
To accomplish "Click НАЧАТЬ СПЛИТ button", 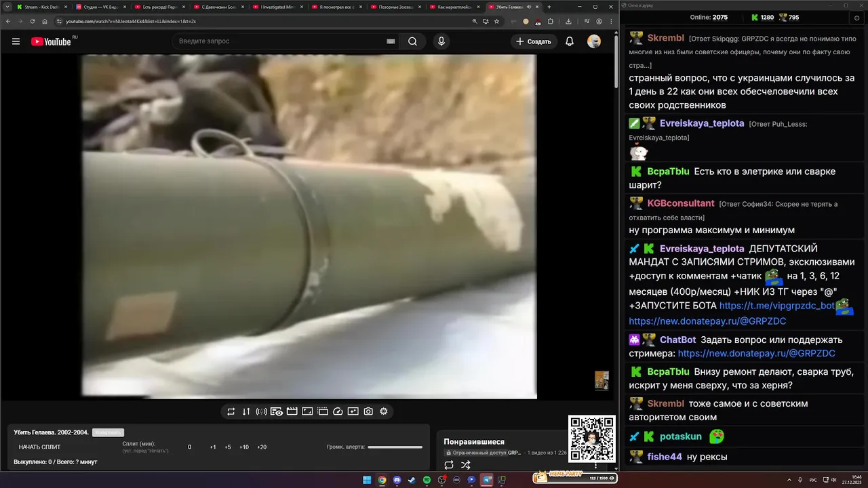I will coord(39,447).
